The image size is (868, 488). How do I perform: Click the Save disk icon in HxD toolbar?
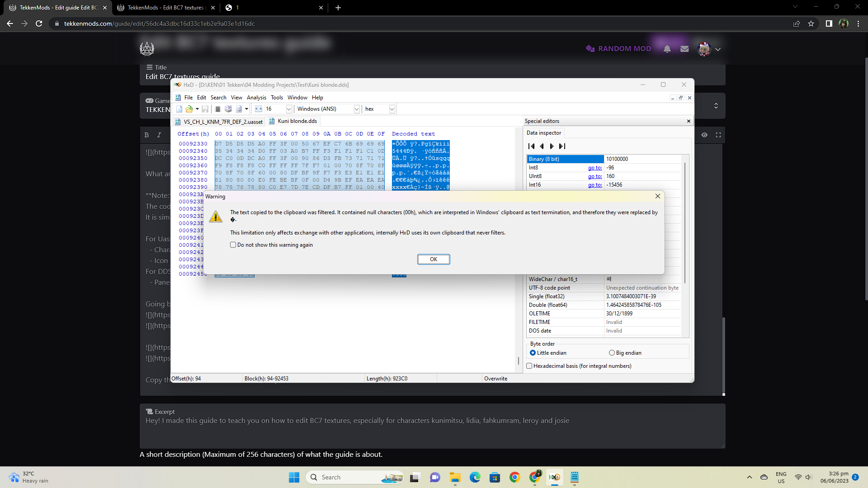coord(205,109)
